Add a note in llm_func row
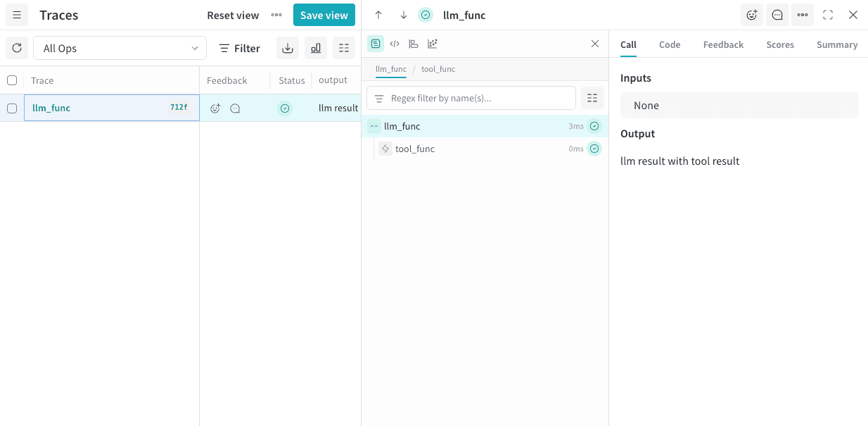This screenshot has width=868, height=426. click(236, 108)
